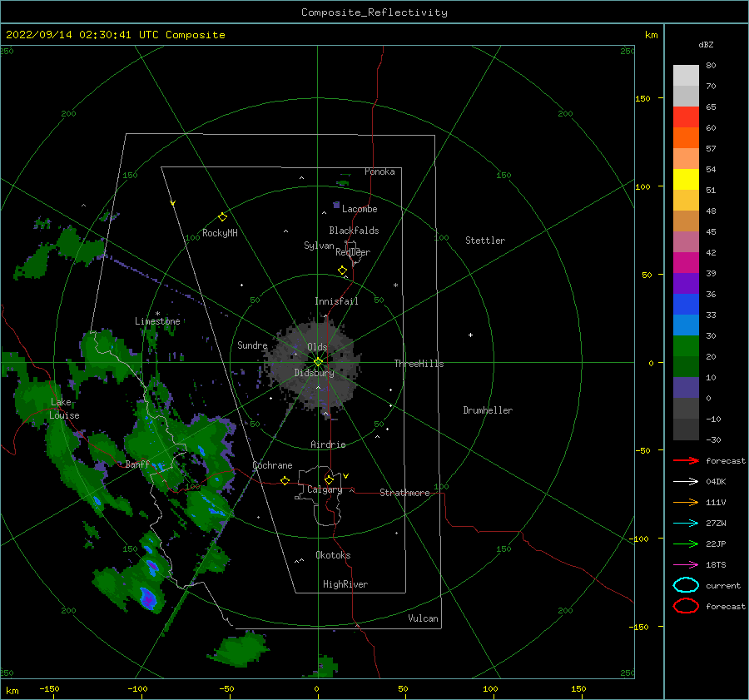Click the cyan current ellipse icon
This screenshot has width=749, height=700.
coord(686,585)
